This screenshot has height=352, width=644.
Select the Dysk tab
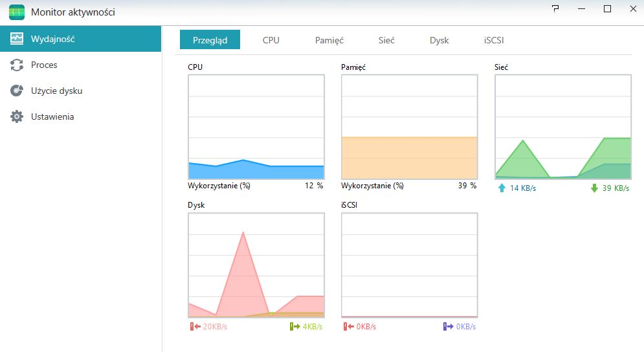pyautogui.click(x=439, y=40)
